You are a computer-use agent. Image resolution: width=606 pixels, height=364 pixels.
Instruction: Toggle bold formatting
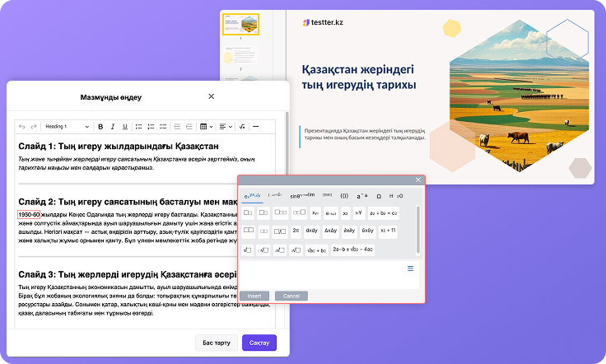(x=100, y=127)
